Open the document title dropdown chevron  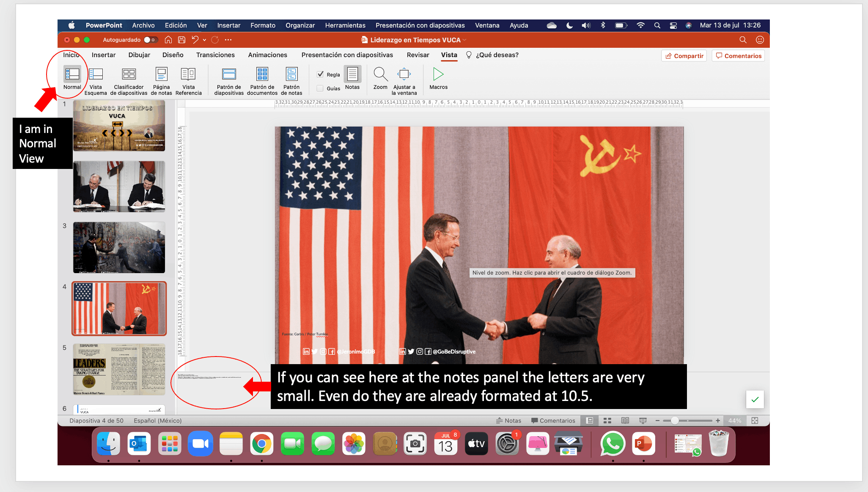(x=464, y=40)
